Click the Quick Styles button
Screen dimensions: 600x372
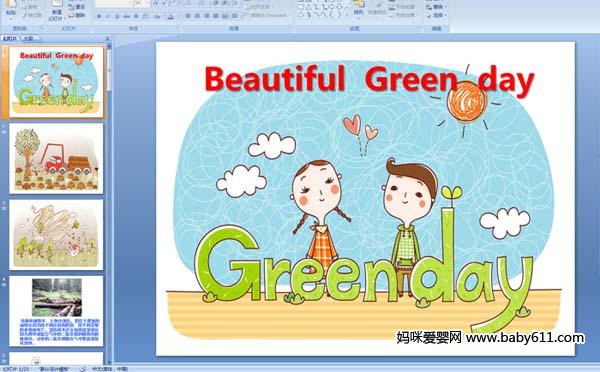point(377,9)
